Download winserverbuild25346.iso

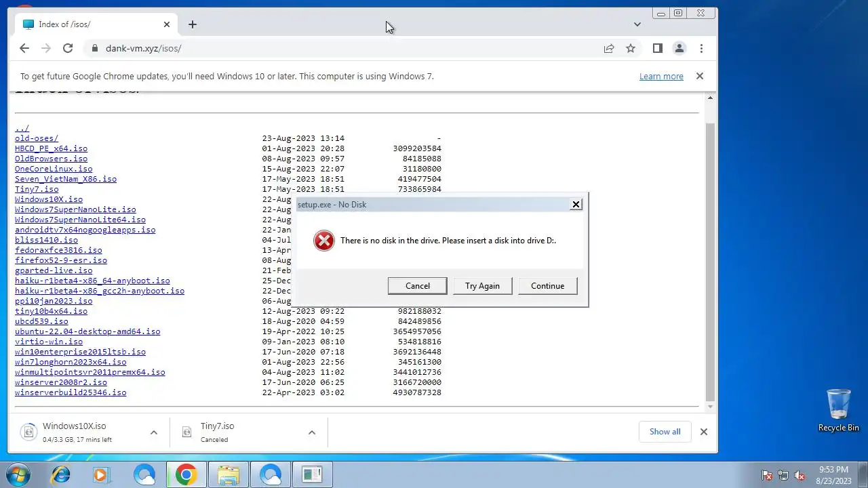[x=71, y=392]
